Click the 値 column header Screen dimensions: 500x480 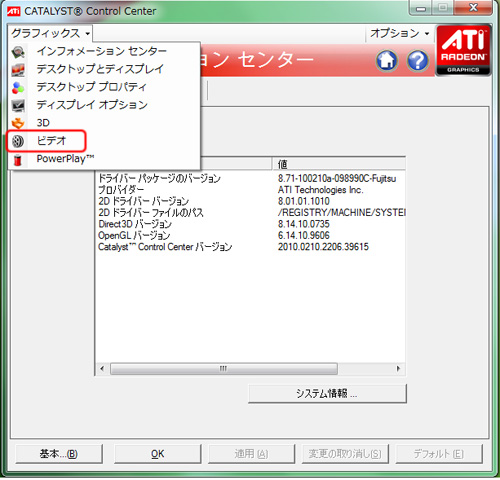pyautogui.click(x=339, y=164)
